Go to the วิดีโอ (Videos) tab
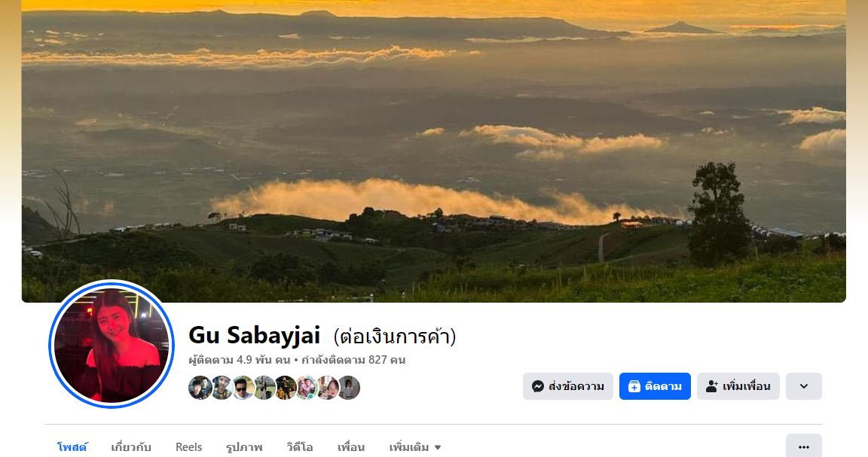868x457 pixels. (299, 447)
